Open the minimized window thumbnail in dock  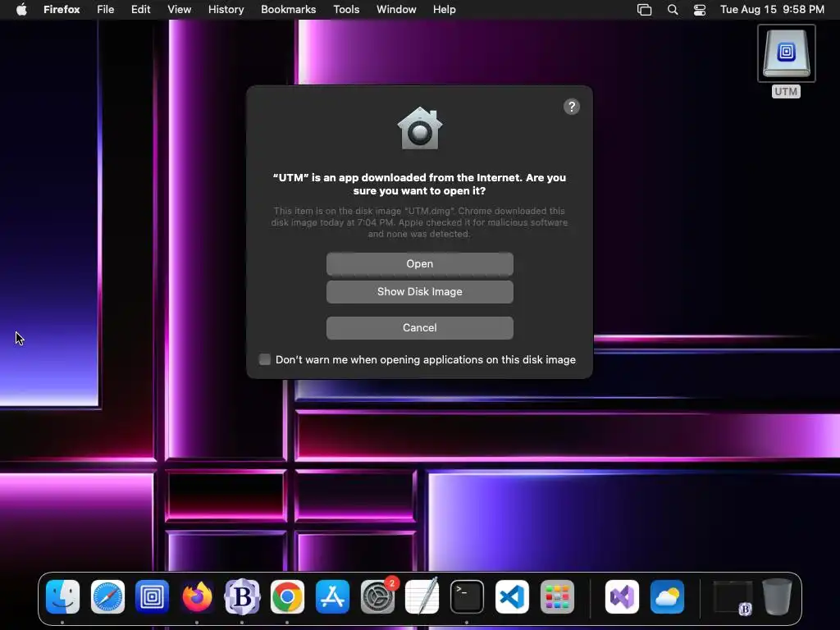pyautogui.click(x=733, y=597)
